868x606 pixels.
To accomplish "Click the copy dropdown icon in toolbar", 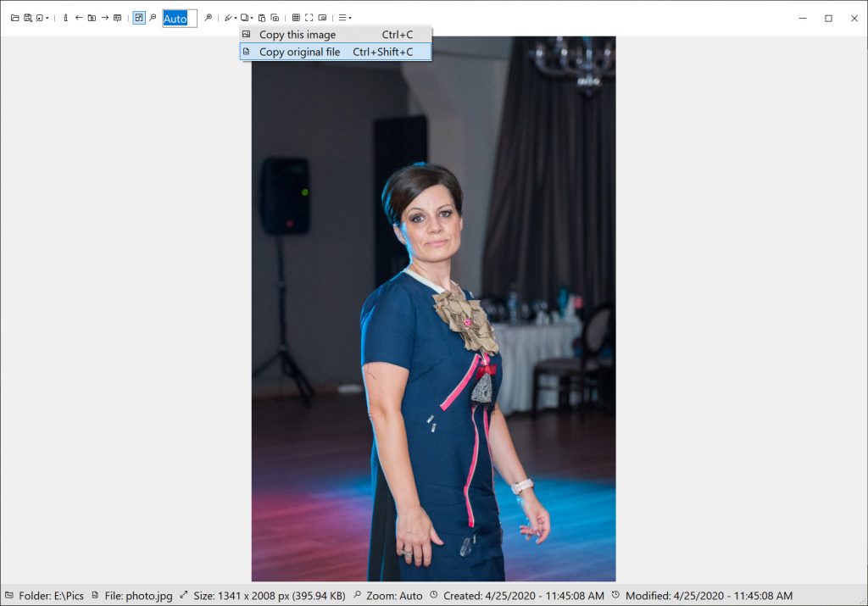I will [247, 18].
